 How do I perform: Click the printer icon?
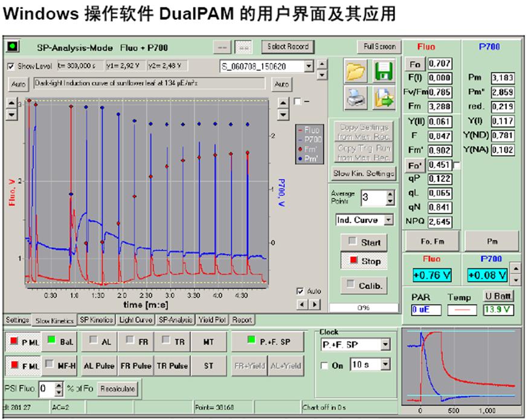coord(356,97)
